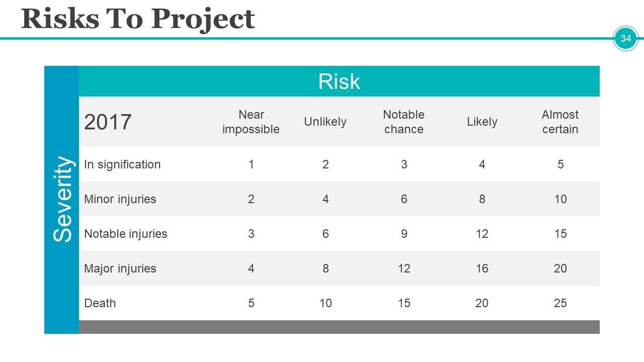This screenshot has width=644, height=362.
Task: Select the Unlikely column header
Action: [325, 122]
